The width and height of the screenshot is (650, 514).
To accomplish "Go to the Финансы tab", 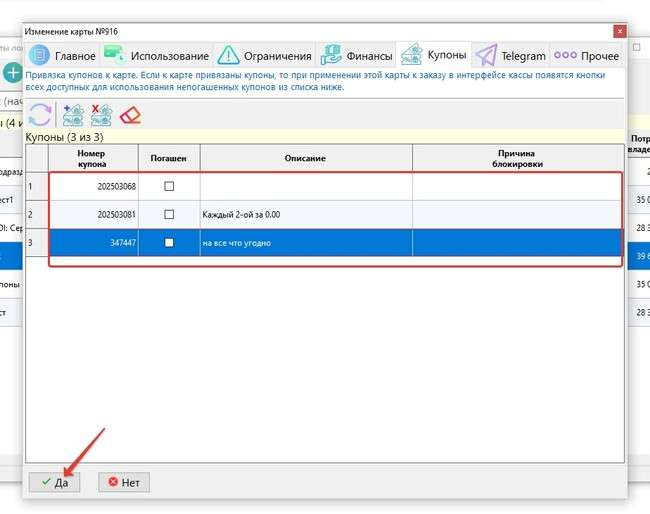I will tap(357, 55).
